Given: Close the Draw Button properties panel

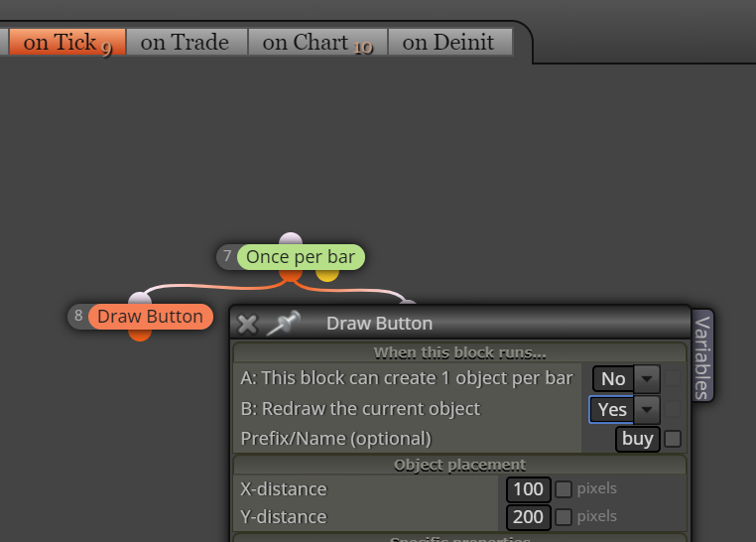Looking at the screenshot, I should tap(247, 324).
